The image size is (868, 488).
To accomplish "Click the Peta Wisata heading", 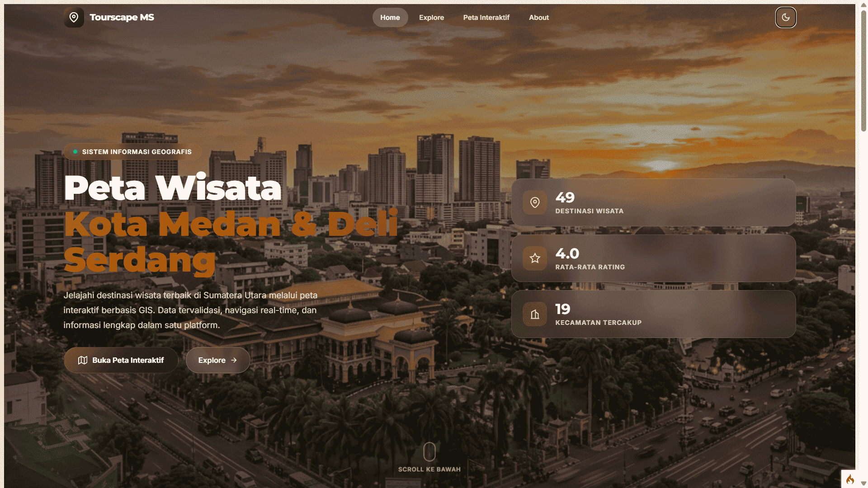I will [173, 188].
